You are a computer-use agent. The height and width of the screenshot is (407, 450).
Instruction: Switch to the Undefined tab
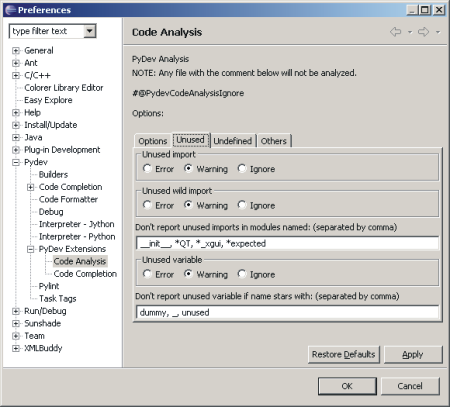pyautogui.click(x=233, y=141)
